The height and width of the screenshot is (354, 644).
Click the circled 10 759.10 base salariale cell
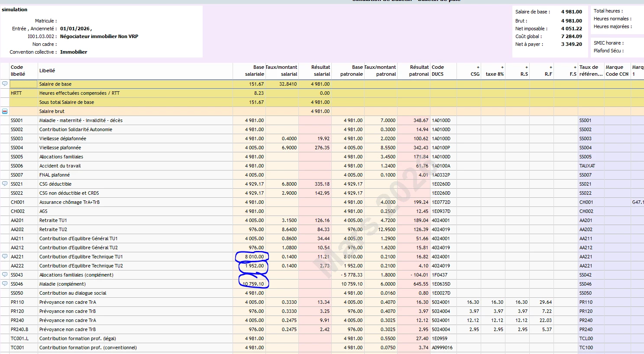pos(254,284)
